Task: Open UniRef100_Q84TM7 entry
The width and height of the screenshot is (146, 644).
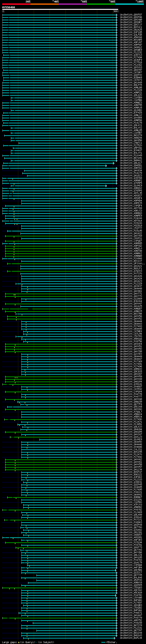Action: coord(131,70)
